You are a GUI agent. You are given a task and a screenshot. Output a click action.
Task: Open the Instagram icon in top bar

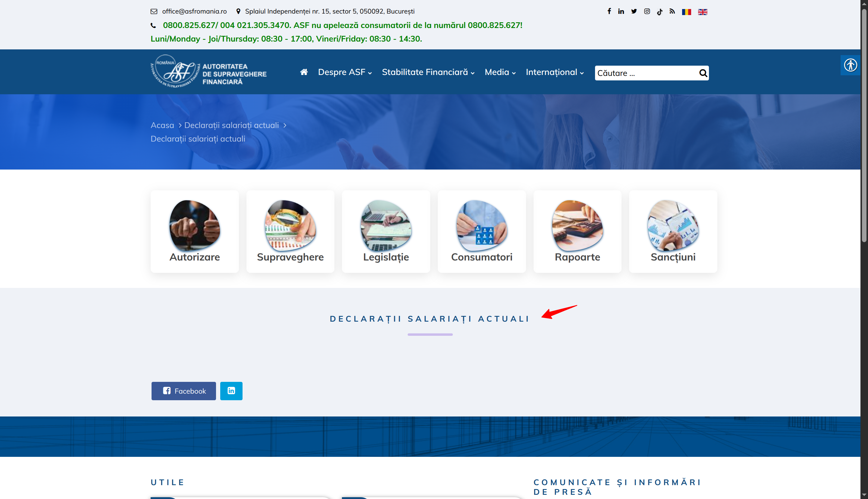coord(647,11)
